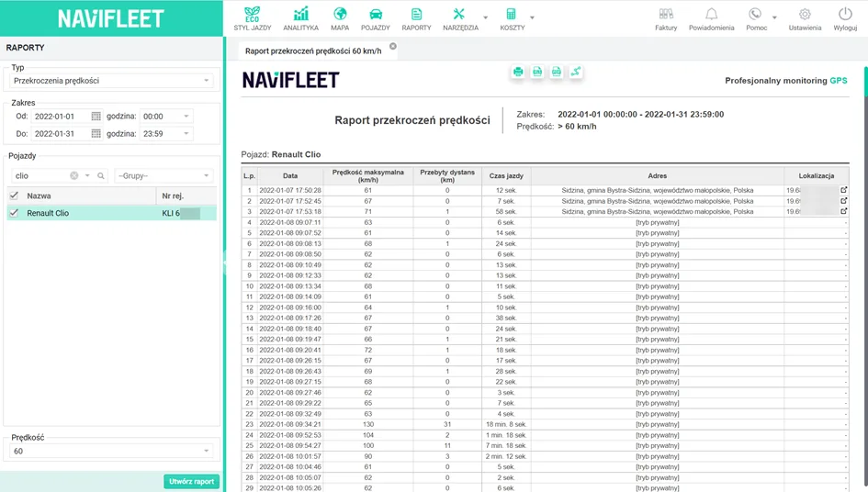This screenshot has height=492, width=868.
Task: Click the Data column header
Action: (x=290, y=175)
